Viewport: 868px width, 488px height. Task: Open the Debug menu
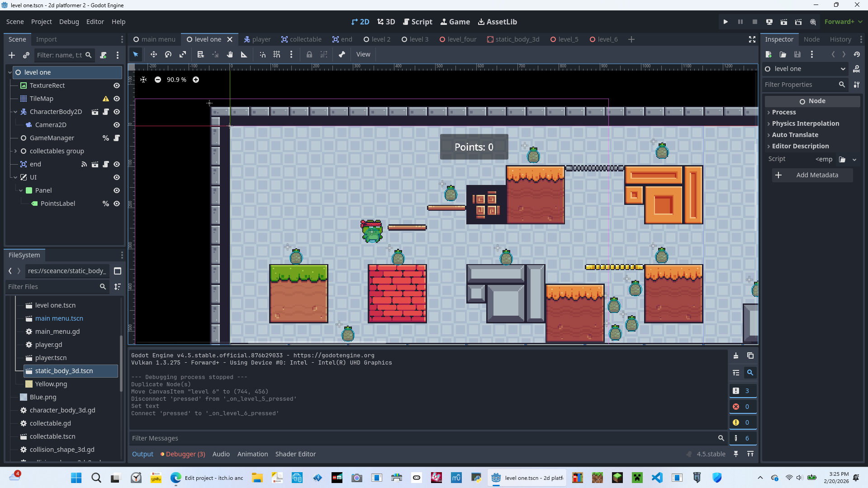(69, 22)
